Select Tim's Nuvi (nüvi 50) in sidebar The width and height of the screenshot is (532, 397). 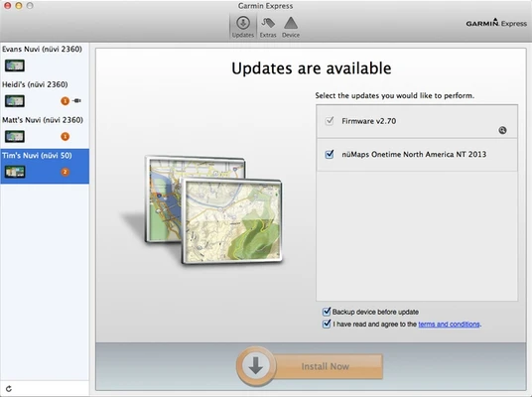pos(45,167)
